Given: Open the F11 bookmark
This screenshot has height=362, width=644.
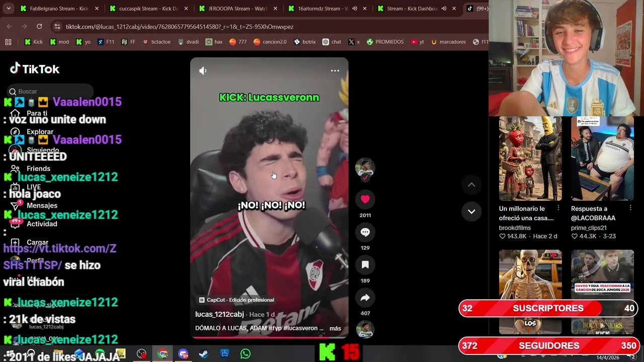Looking at the screenshot, I should (x=106, y=42).
